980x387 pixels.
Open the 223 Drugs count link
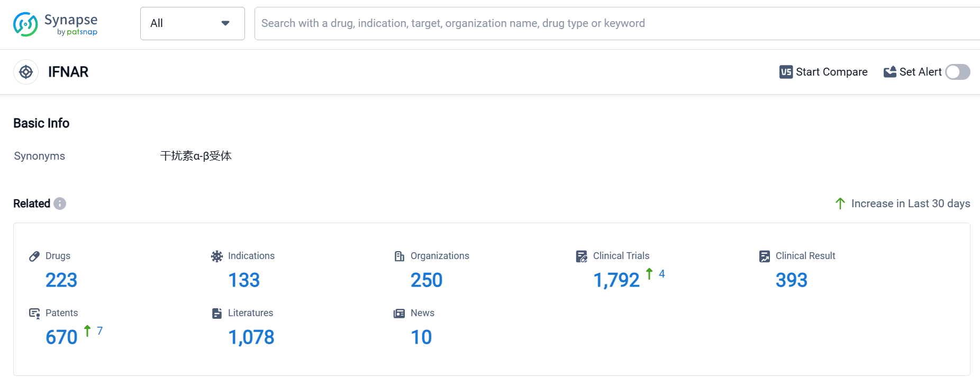(61, 280)
